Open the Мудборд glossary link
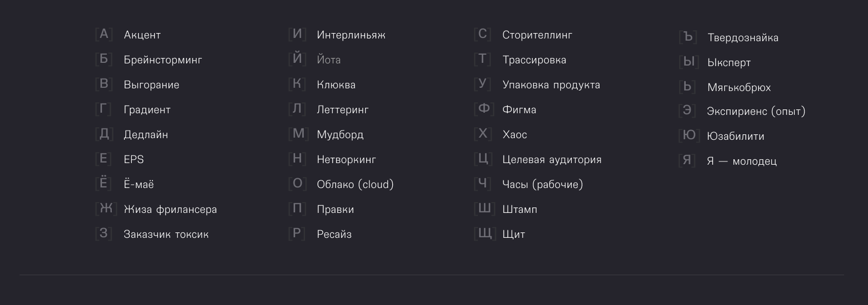This screenshot has width=868, height=305. (x=340, y=135)
